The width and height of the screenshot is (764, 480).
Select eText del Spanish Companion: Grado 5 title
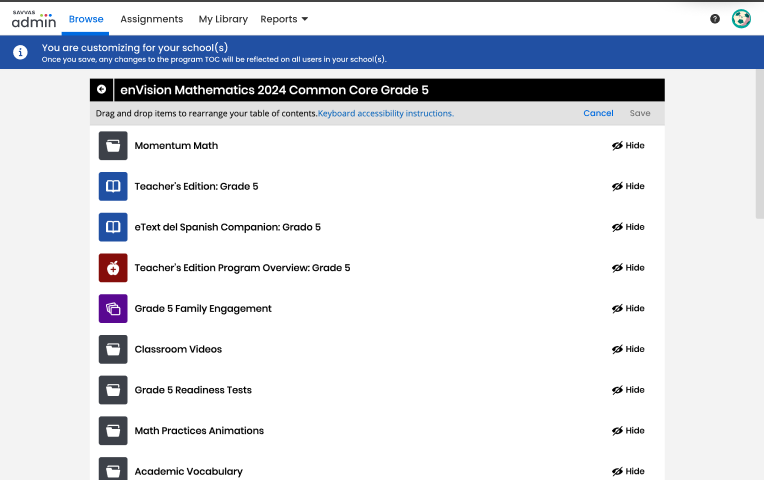(x=228, y=227)
